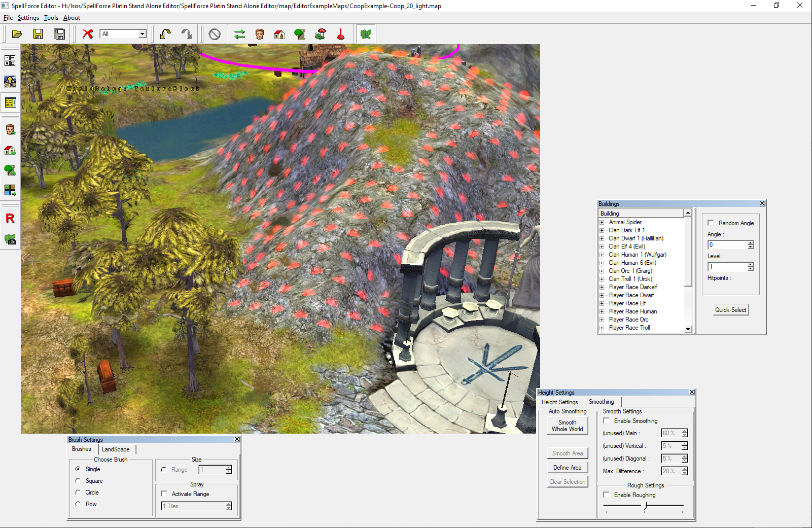
Task: Click the face figure icon in top toolbar
Action: 260,34
